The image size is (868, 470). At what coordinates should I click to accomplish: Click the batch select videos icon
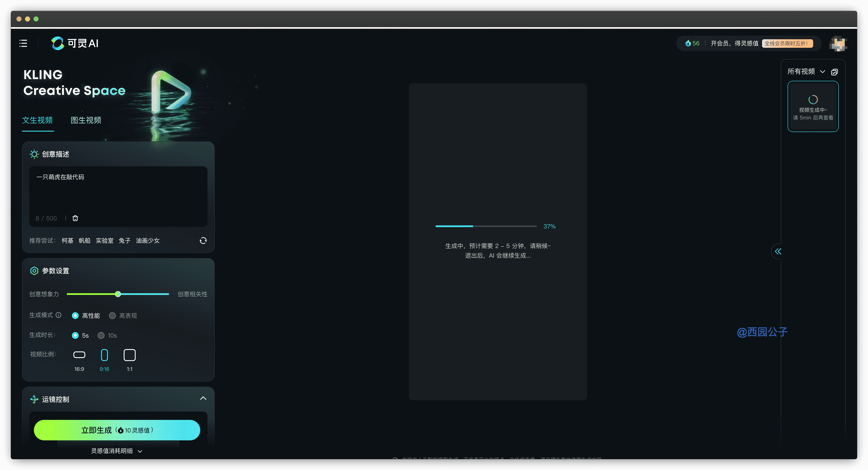click(x=834, y=72)
